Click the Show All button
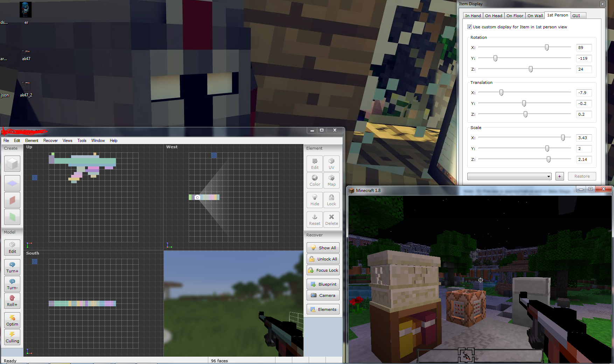Screen dimensions: 614x364 (x=323, y=248)
